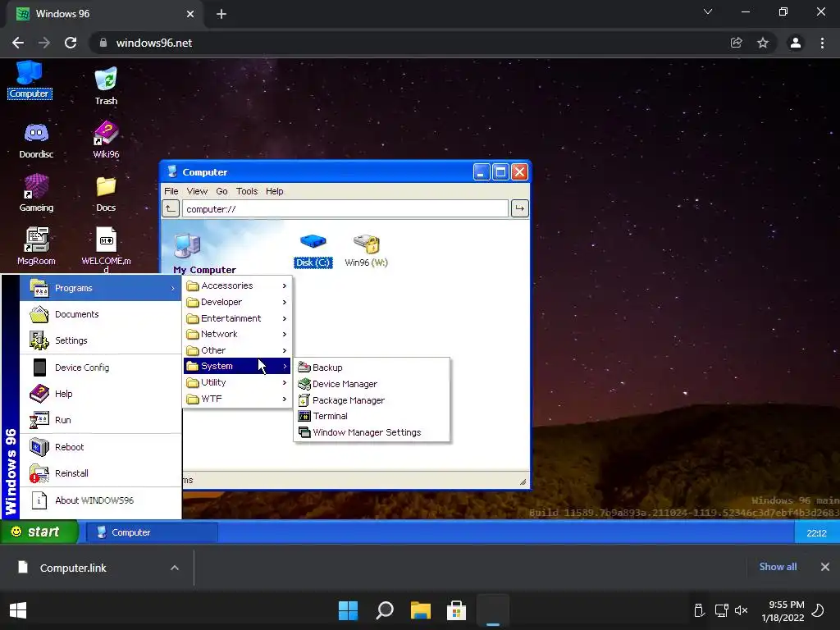
Task: Expand the Programs start menu entry
Action: click(x=101, y=288)
